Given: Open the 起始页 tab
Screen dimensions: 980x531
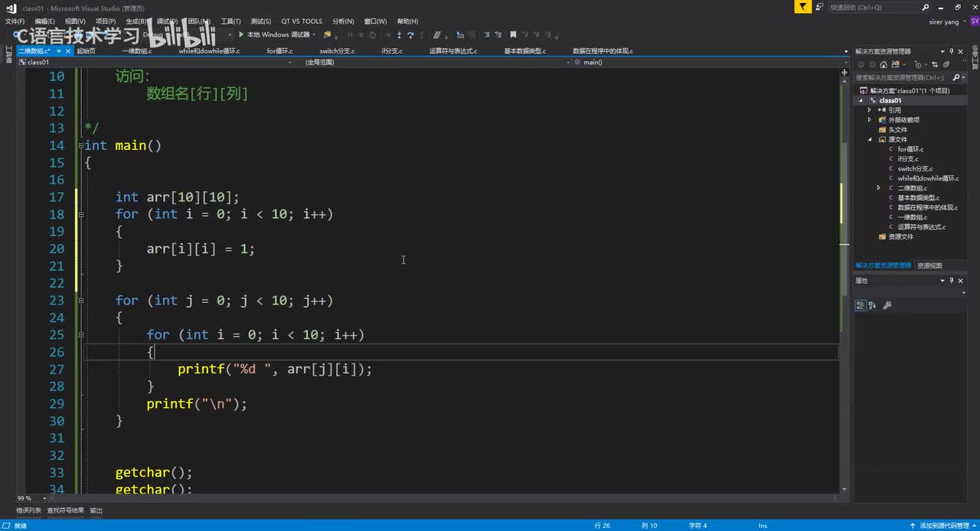Looking at the screenshot, I should tap(86, 51).
